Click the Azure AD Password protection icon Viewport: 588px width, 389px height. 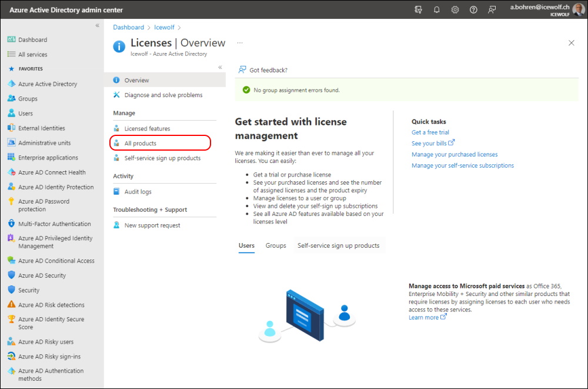[11, 202]
